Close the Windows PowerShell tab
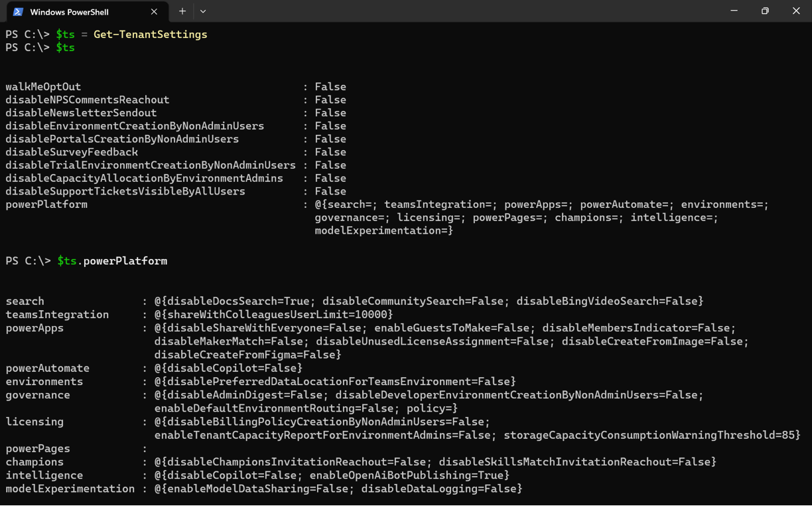812x506 pixels. coord(153,11)
